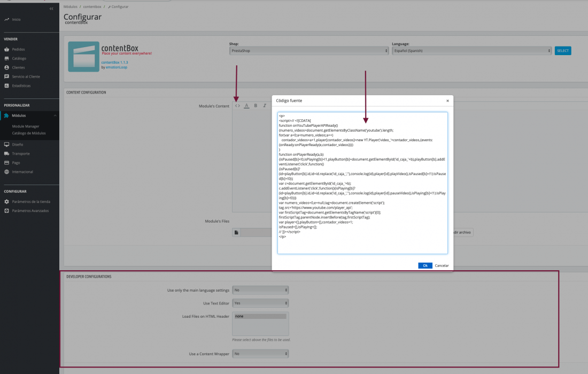This screenshot has width=588, height=374.
Task: Open Catálogo de Módulos submenu item
Action: pos(29,133)
